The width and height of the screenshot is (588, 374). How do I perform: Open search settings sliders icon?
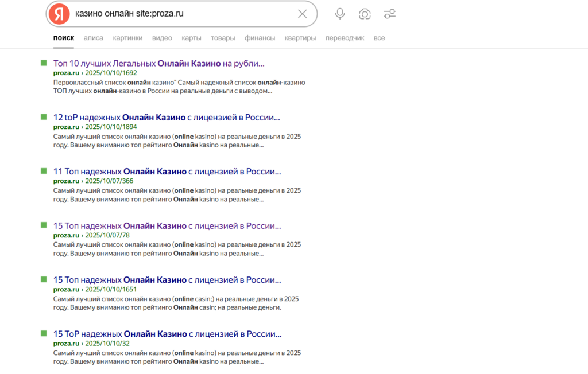(390, 14)
